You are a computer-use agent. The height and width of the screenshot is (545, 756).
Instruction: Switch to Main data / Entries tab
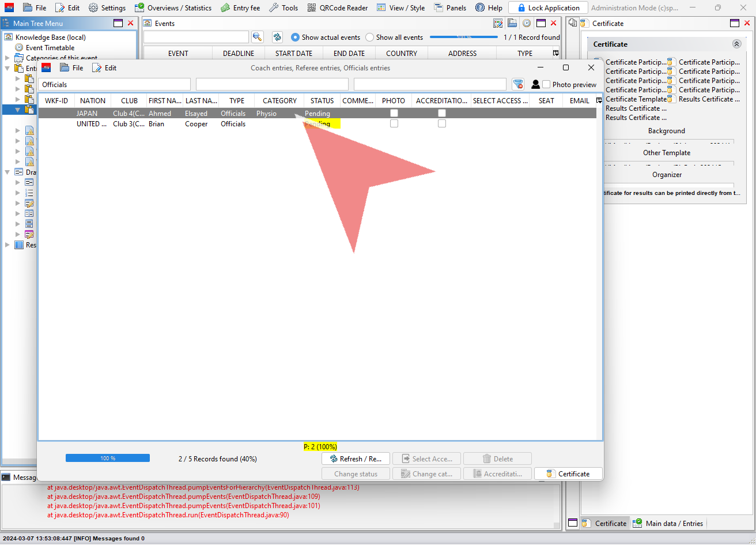coord(668,523)
